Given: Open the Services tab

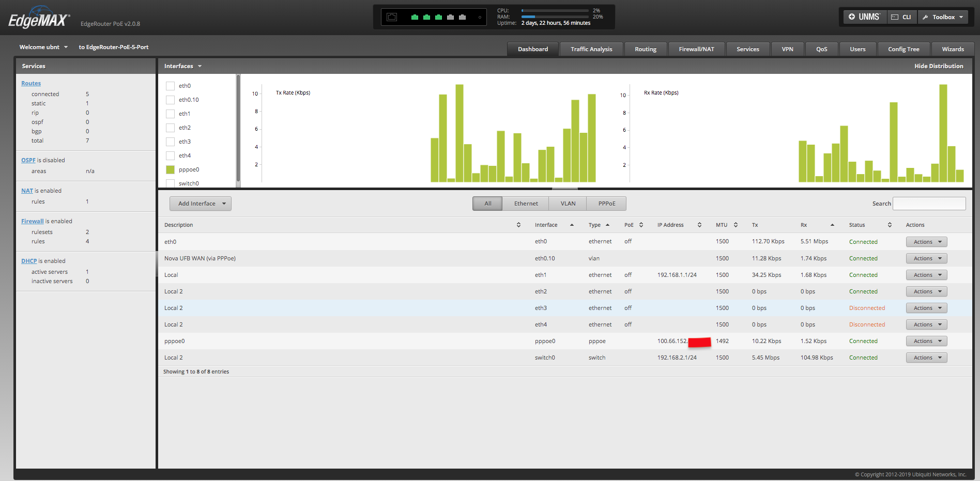Looking at the screenshot, I should click(x=748, y=49).
